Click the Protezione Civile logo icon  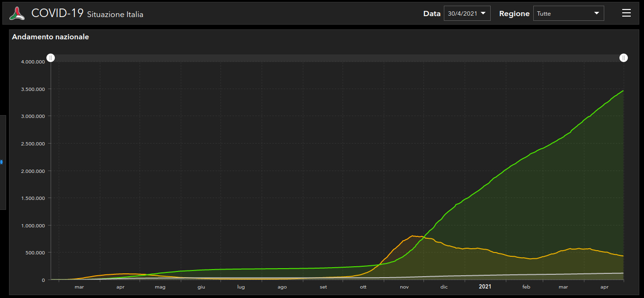click(x=17, y=13)
